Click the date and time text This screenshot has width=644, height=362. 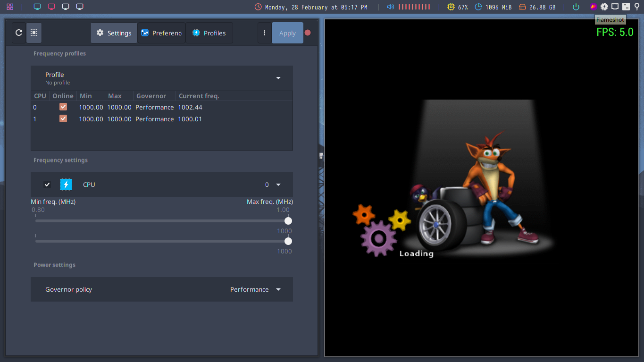click(316, 7)
